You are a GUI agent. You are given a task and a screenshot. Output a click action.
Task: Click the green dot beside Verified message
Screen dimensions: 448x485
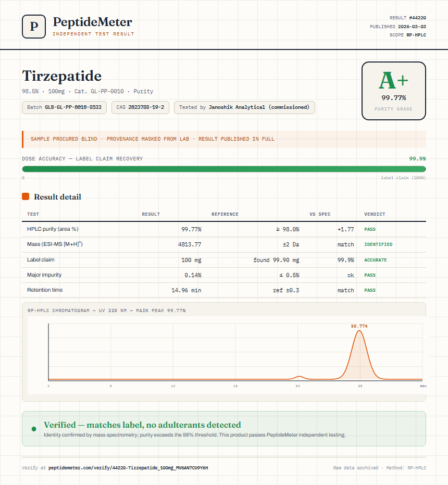tap(34, 429)
